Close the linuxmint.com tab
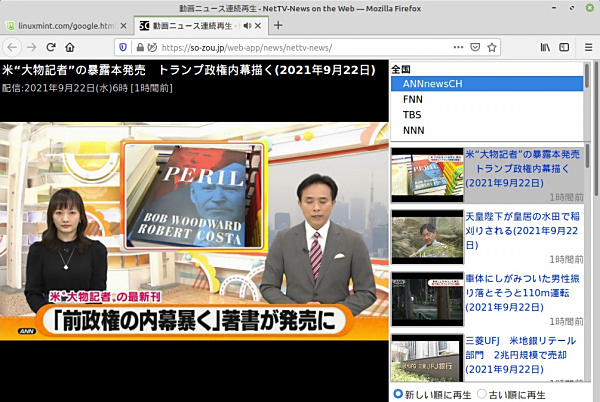Viewport: 600px width, 402px height. [x=123, y=26]
